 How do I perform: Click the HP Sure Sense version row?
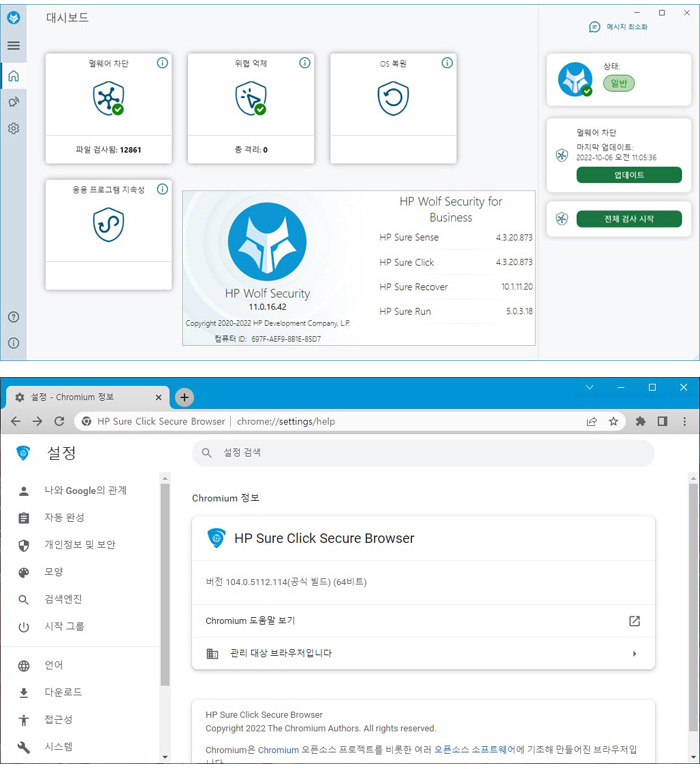coord(456,237)
